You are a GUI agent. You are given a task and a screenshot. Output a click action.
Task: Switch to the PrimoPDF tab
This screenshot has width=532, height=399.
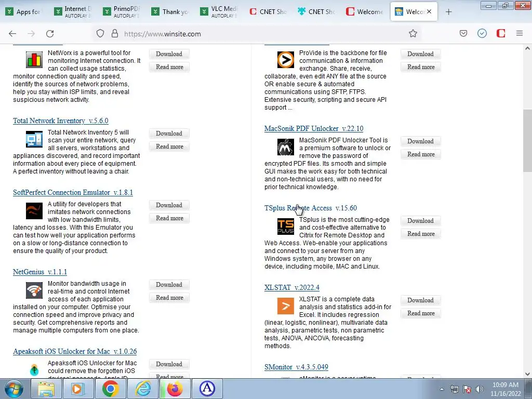(x=122, y=12)
